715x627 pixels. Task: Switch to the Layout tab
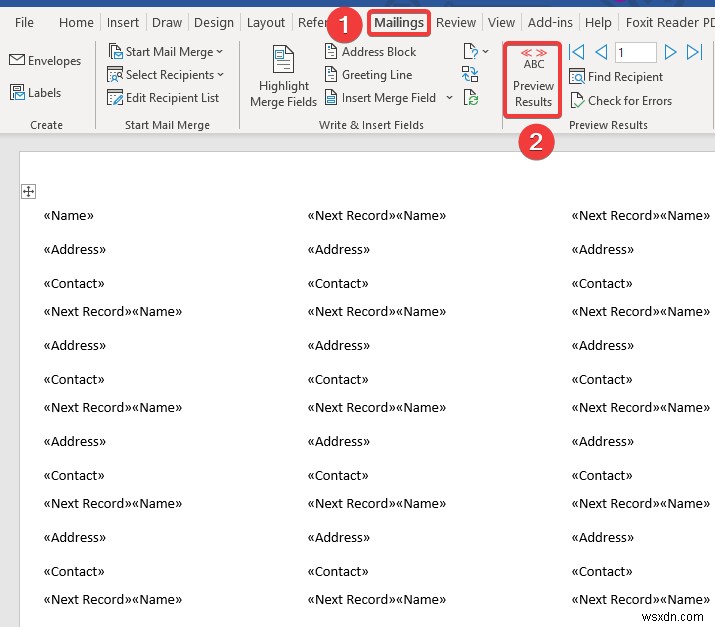pyautogui.click(x=266, y=22)
